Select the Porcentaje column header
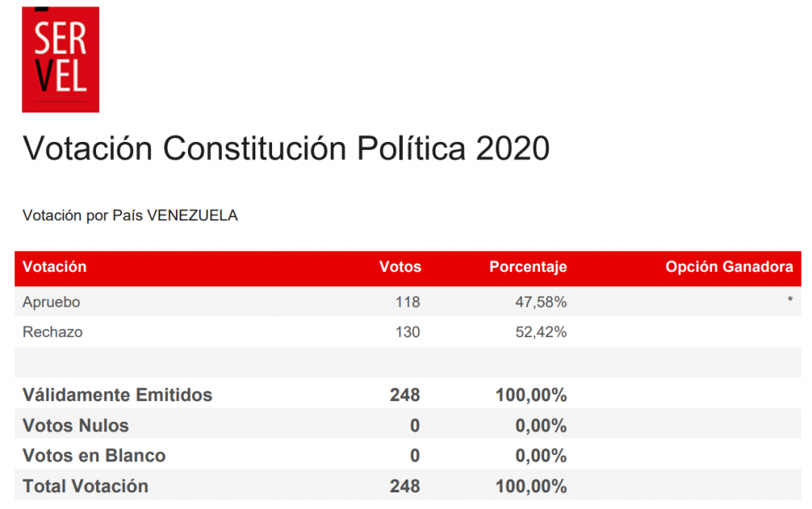This screenshot has height=509, width=812. (x=528, y=267)
